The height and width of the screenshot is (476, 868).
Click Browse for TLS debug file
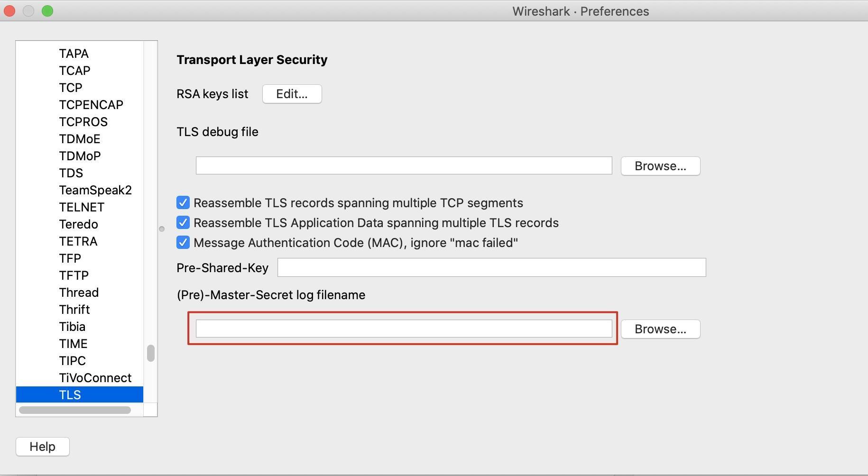point(660,166)
